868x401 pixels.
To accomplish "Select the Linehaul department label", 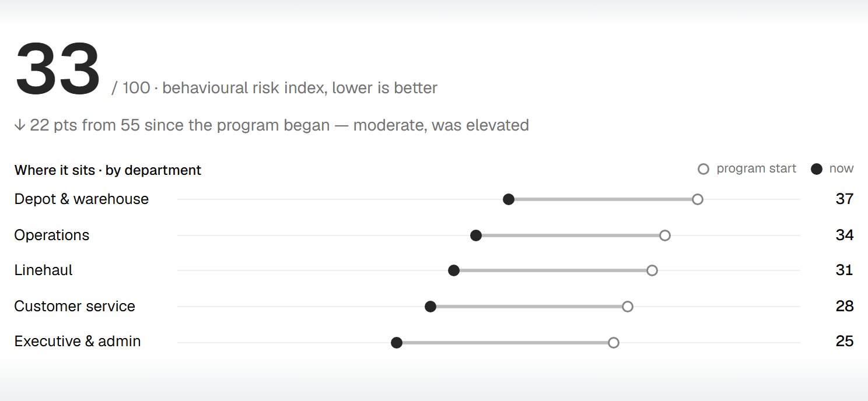I will click(x=44, y=270).
